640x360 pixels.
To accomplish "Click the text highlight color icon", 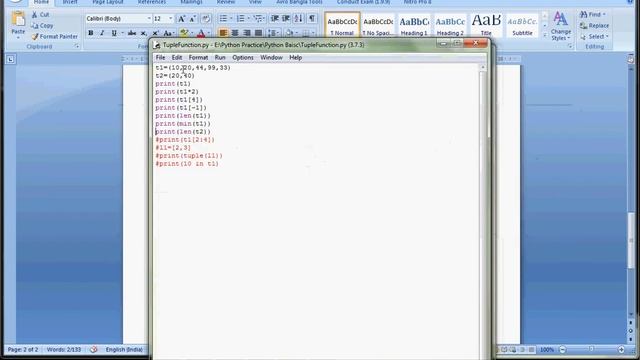I will (x=184, y=33).
